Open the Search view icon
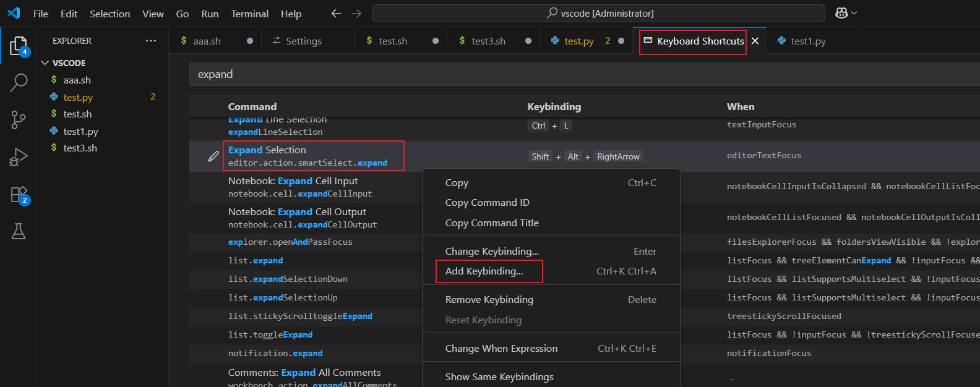Screen dimensions: 980x387 click(x=19, y=82)
